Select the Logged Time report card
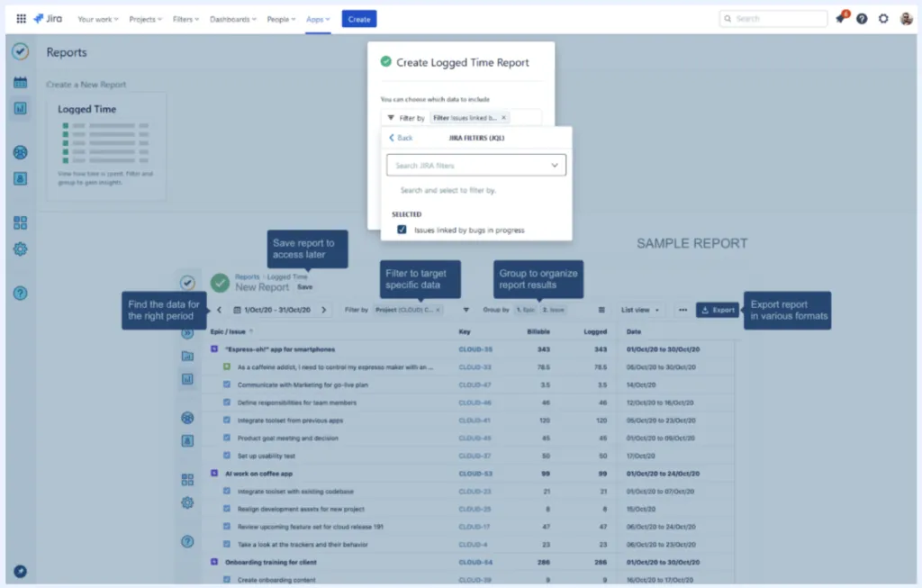Screen dimensions: 922x588 [106, 147]
